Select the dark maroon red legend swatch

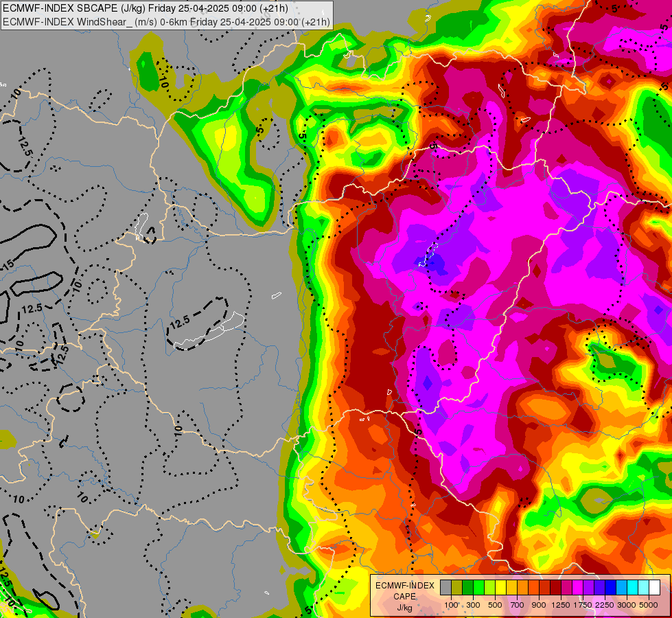click(555, 587)
